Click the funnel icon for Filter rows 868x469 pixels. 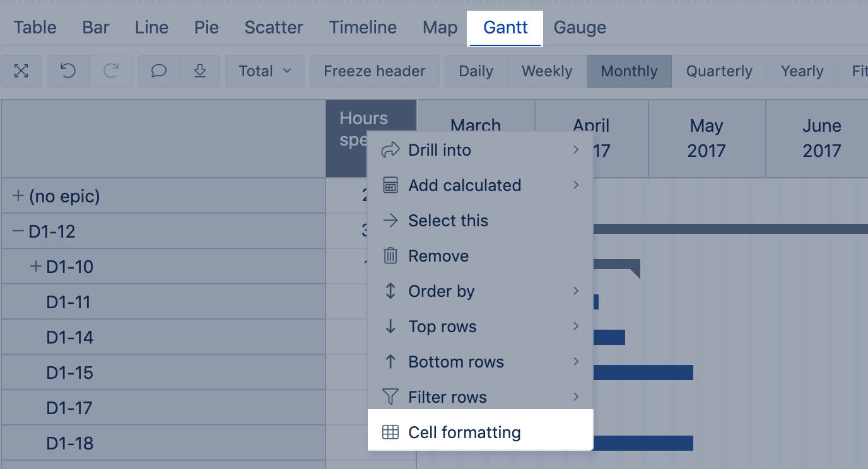point(390,397)
